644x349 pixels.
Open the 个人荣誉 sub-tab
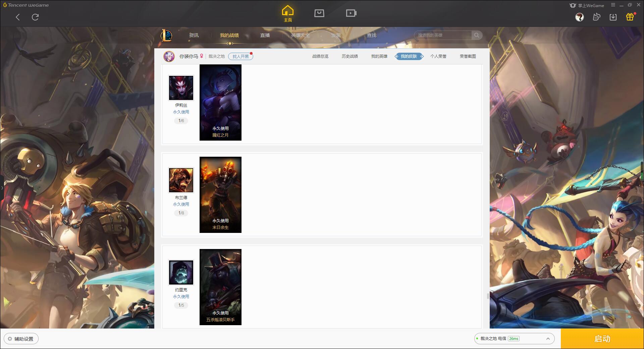(438, 56)
